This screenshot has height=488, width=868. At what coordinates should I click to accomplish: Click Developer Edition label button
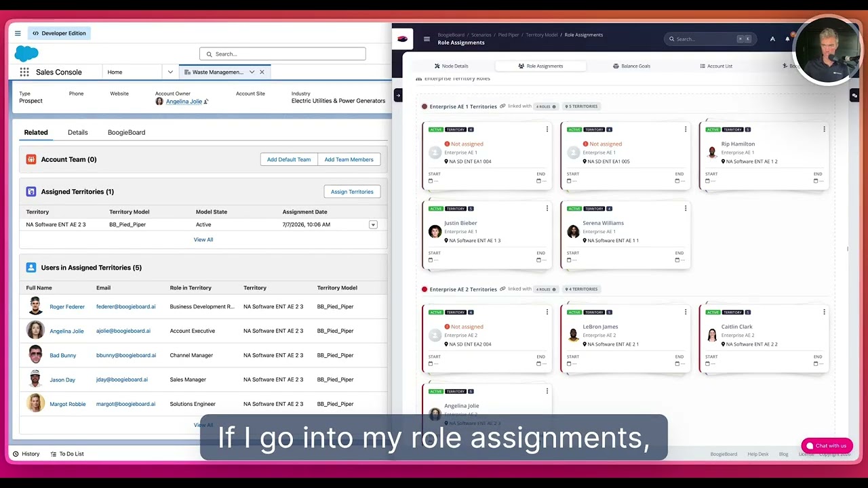59,33
